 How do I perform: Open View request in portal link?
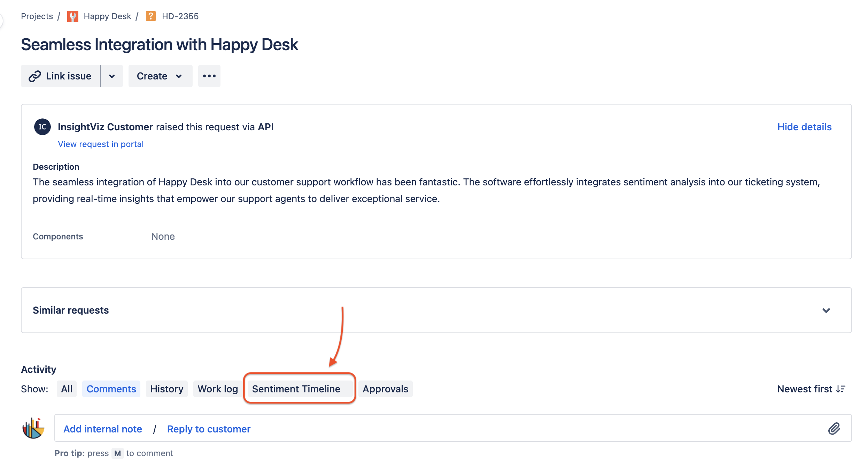(x=101, y=144)
